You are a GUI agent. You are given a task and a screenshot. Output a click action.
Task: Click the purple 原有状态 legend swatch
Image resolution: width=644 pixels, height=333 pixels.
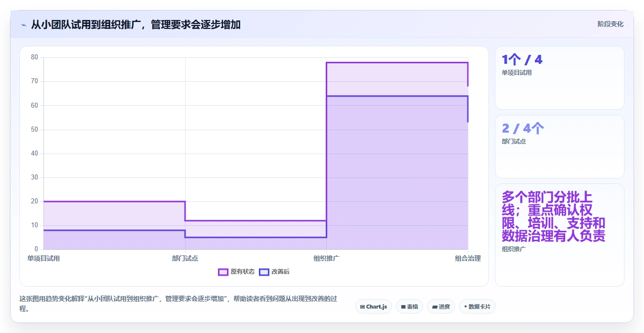click(223, 272)
